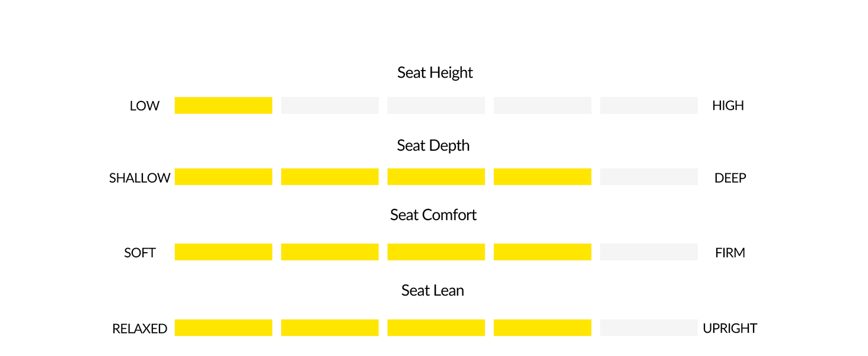Click the gray Seat Lean segment near UPRIGHT
Image resolution: width=868 pixels, height=356 pixels.
coord(649,328)
